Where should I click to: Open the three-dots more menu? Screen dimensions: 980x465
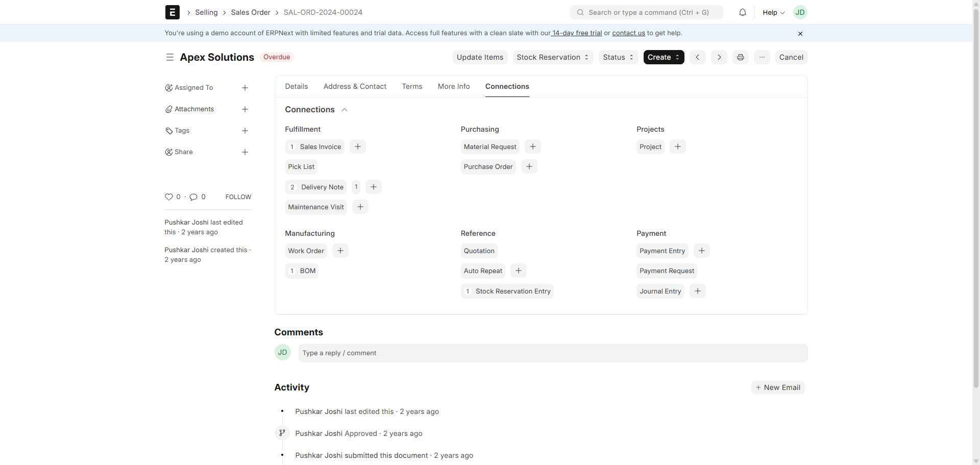(x=762, y=57)
